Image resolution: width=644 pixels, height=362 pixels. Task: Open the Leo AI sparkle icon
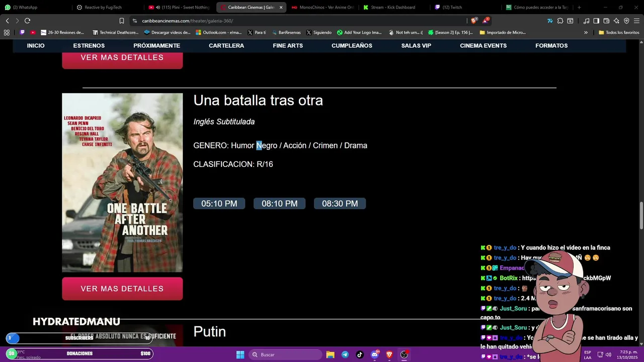[x=616, y=21]
